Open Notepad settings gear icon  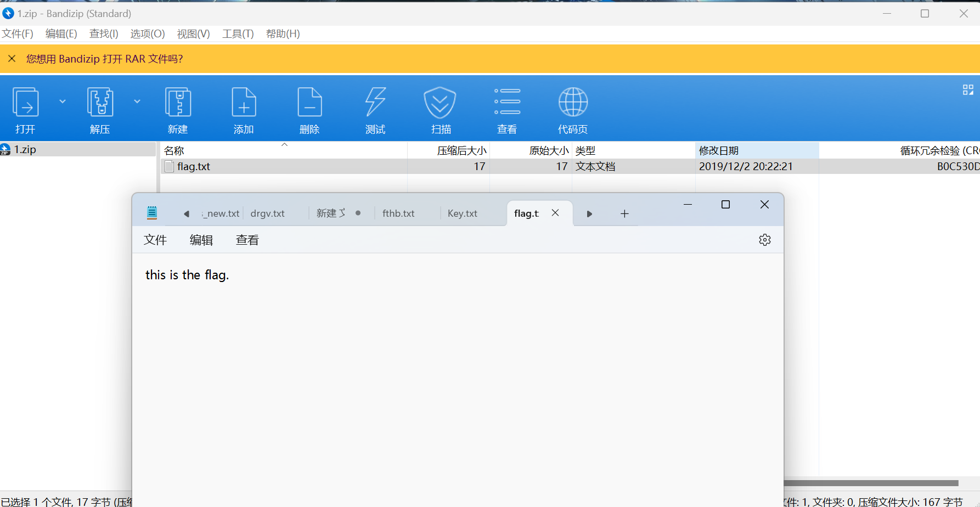click(x=765, y=240)
